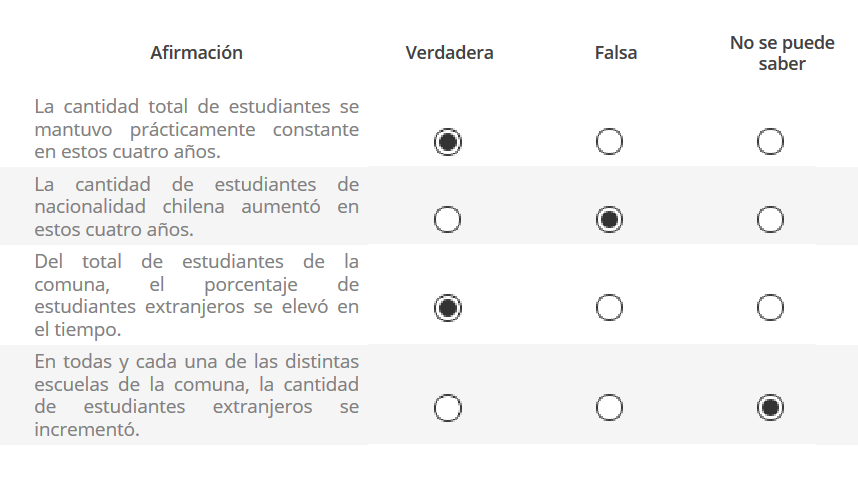Click the statement about porcentaje de extranjeros
858x486 pixels.
pos(196,295)
